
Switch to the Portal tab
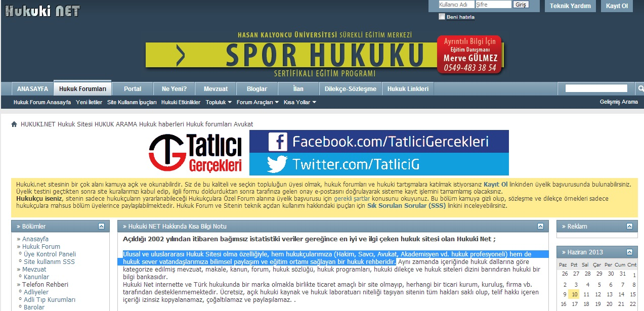(x=133, y=88)
